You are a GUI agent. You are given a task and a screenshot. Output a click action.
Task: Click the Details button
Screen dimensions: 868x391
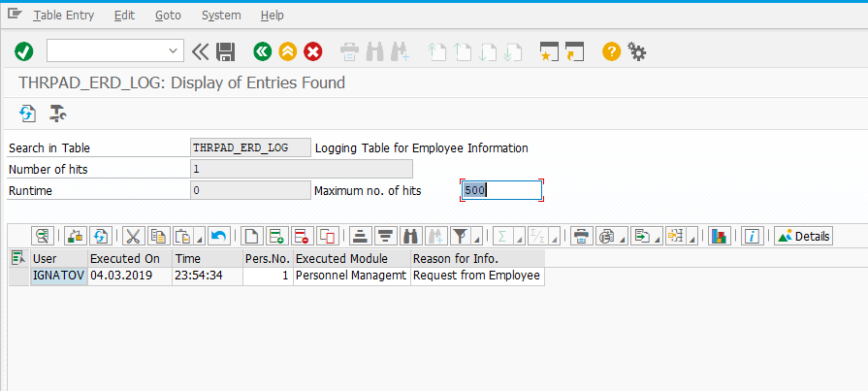coord(803,237)
